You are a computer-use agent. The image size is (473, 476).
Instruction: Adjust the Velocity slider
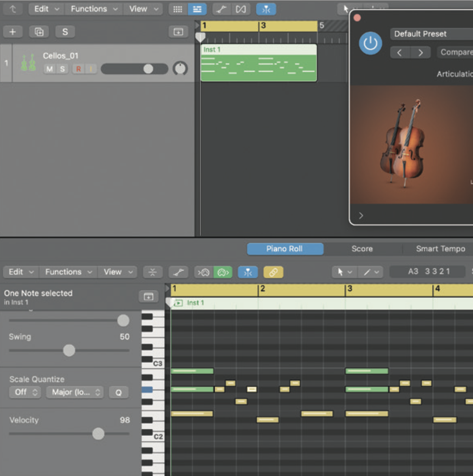click(x=99, y=433)
